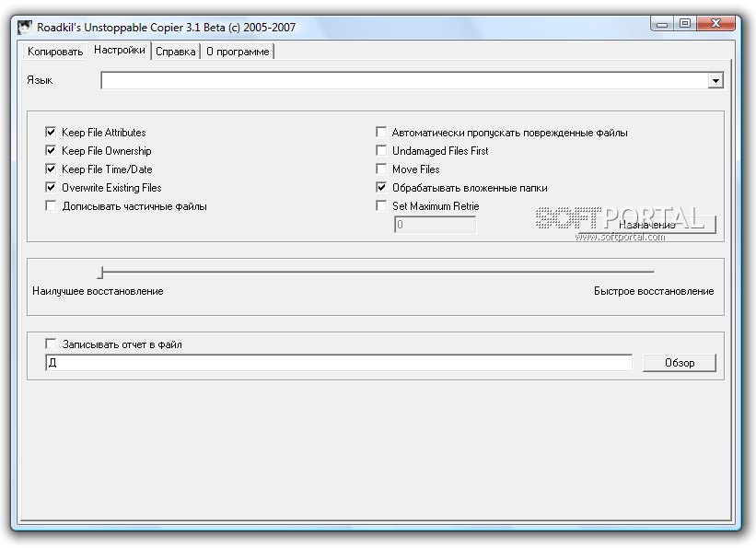Select the Настройки tab
This screenshot has height=548, width=756.
coord(119,50)
